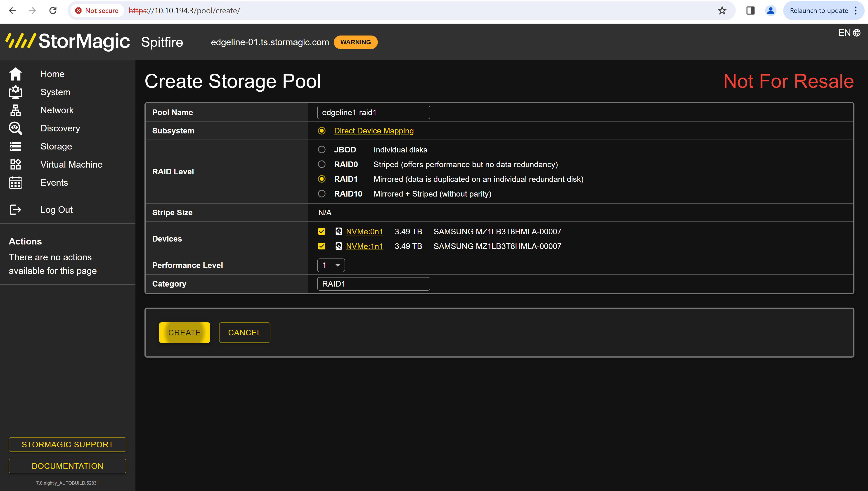The height and width of the screenshot is (491, 868).
Task: Click the Storage stacked disks icon
Action: click(16, 146)
